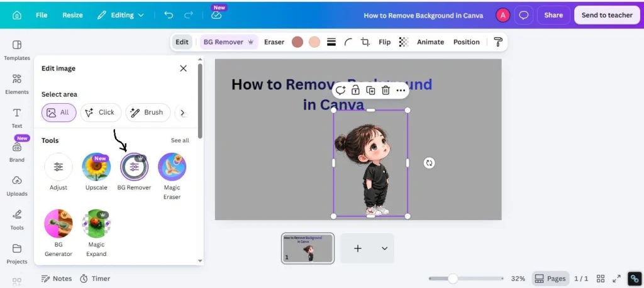The height and width of the screenshot is (288, 644).
Task: Pick the darker brown color swatch
Action: coord(297,42)
